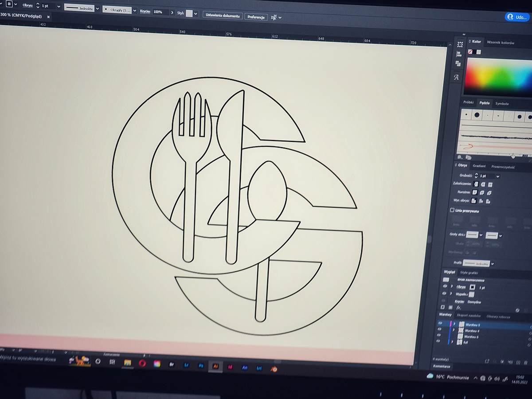Select the red arrow art brush
The width and height of the screenshot is (532, 399).
point(494,146)
